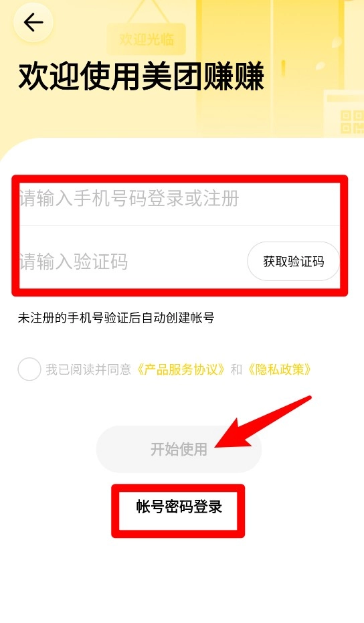Tap the 获取验证码 button
This screenshot has width=364, height=623.
(293, 262)
